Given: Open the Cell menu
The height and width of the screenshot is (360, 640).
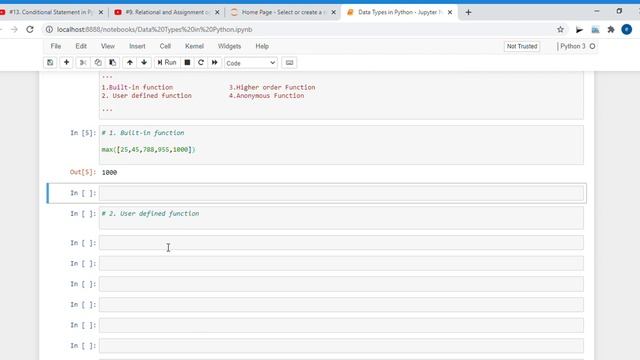Looking at the screenshot, I should pyautogui.click(x=165, y=46).
